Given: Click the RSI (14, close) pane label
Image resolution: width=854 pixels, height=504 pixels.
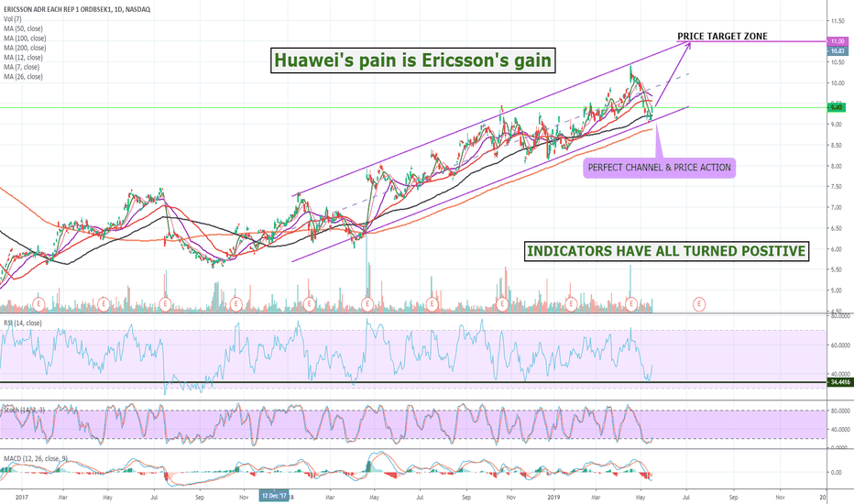Looking at the screenshot, I should [22, 323].
